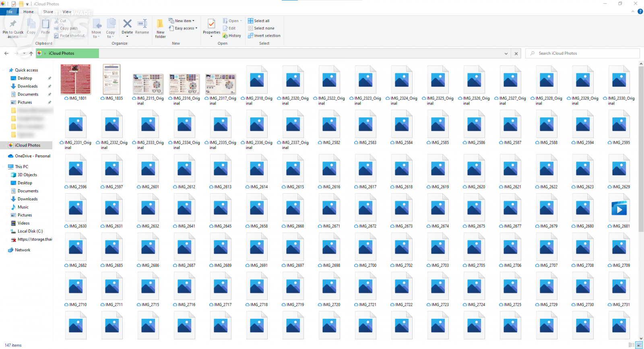
Task: Switch to large icons view in status bar
Action: click(x=639, y=345)
